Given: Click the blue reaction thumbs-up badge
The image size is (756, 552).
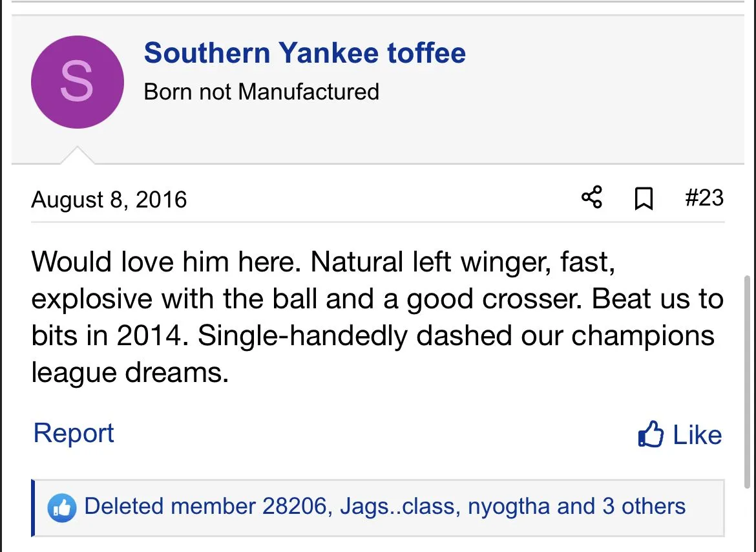Looking at the screenshot, I should [62, 508].
